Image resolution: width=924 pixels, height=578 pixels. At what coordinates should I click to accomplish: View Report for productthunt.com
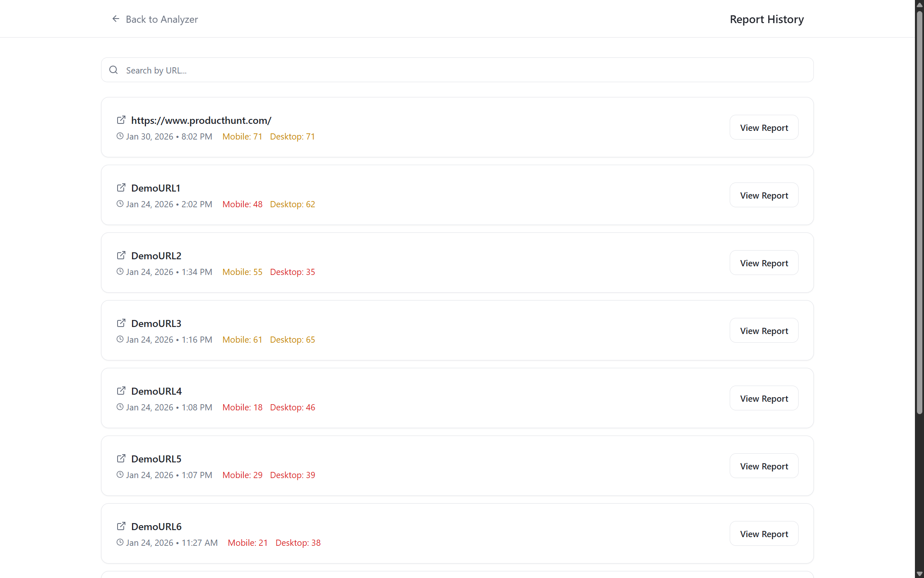[764, 127]
